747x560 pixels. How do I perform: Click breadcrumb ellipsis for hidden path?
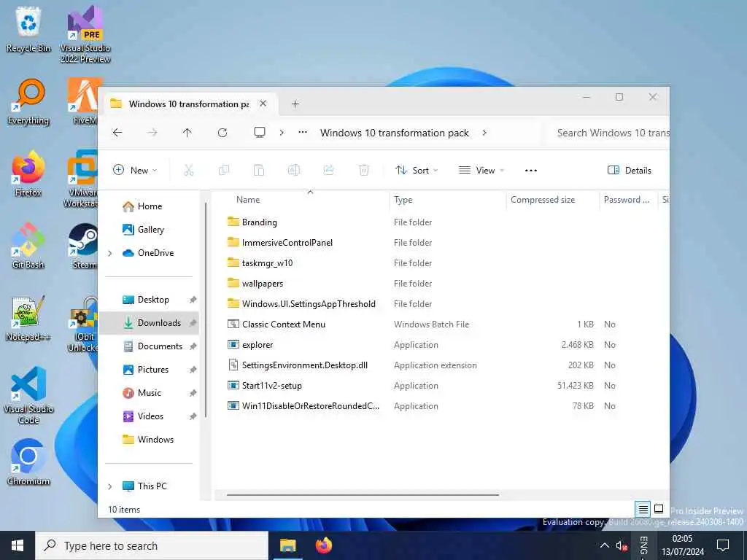[303, 133]
